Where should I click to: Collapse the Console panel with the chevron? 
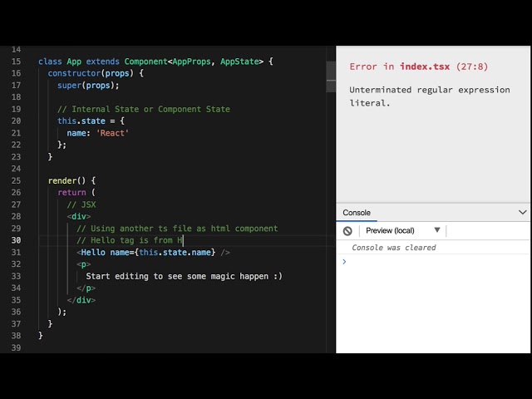coord(522,213)
